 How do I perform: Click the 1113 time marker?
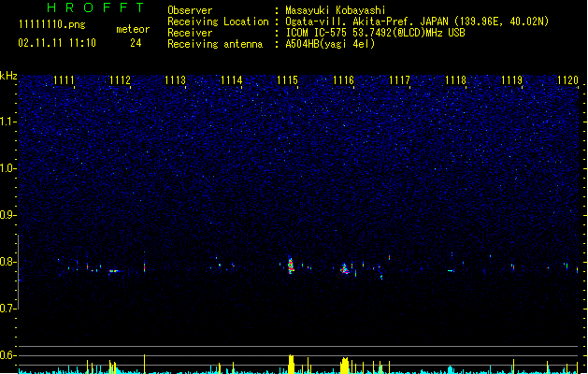click(x=176, y=80)
